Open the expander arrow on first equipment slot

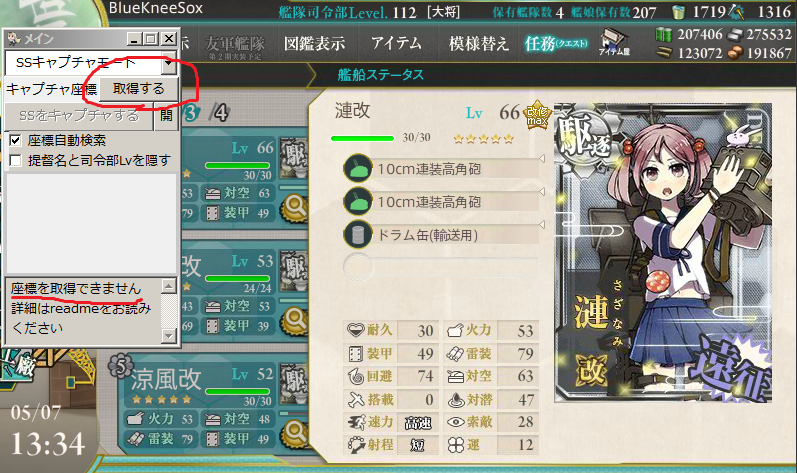click(x=542, y=159)
